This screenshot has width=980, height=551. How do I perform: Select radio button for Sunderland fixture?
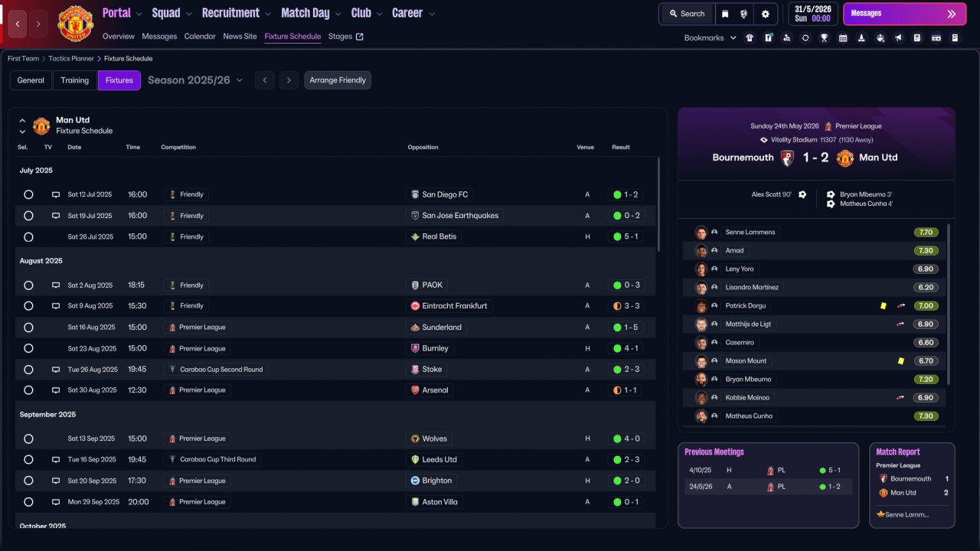(28, 328)
